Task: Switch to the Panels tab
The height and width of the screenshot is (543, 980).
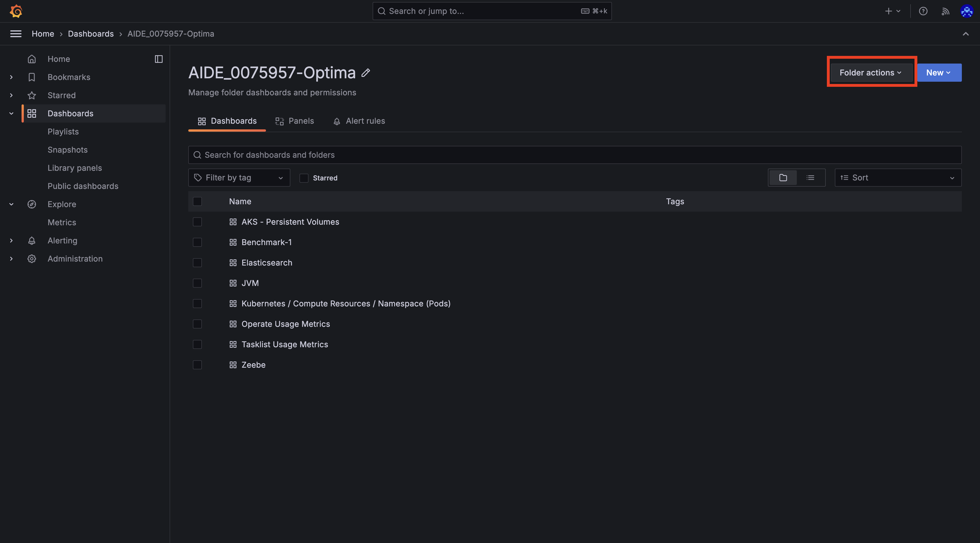Action: (294, 121)
